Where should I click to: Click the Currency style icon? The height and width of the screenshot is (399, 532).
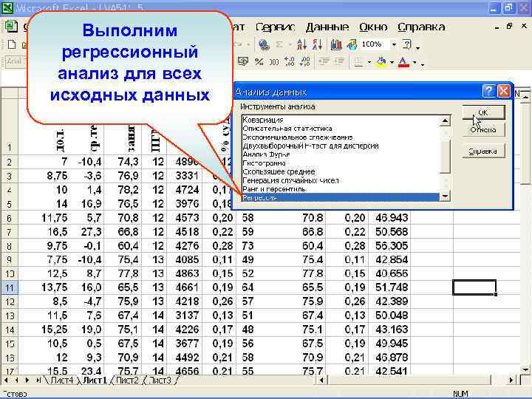pos(243,61)
